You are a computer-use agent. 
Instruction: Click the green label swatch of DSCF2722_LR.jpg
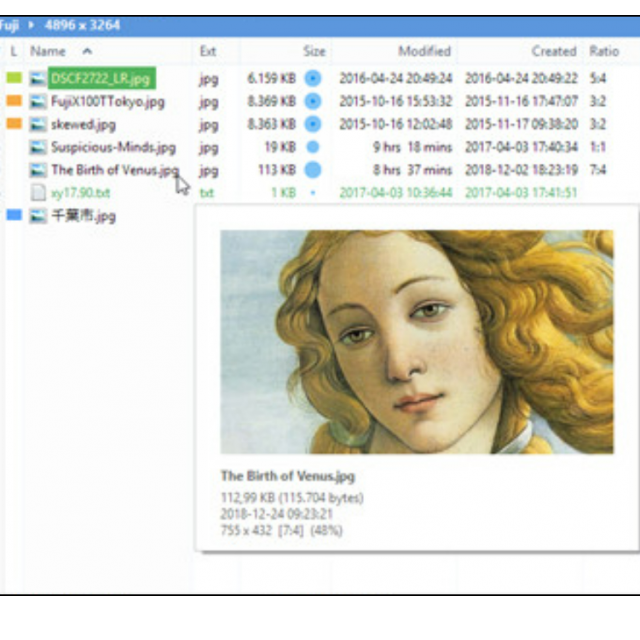(x=14, y=78)
